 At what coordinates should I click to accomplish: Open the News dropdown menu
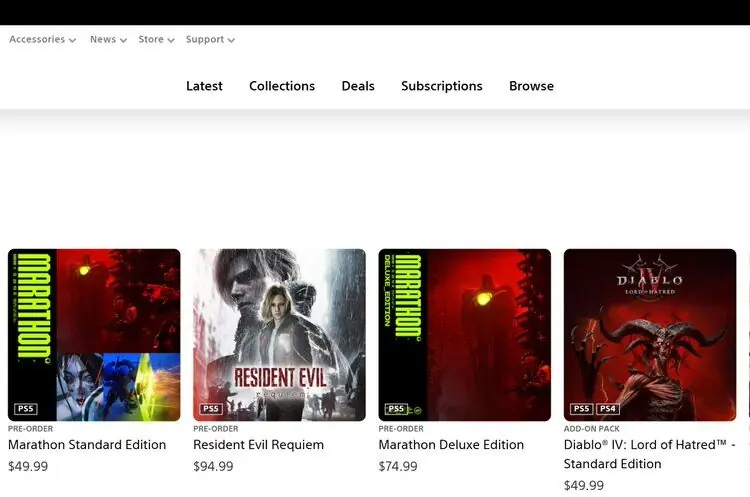(x=108, y=40)
